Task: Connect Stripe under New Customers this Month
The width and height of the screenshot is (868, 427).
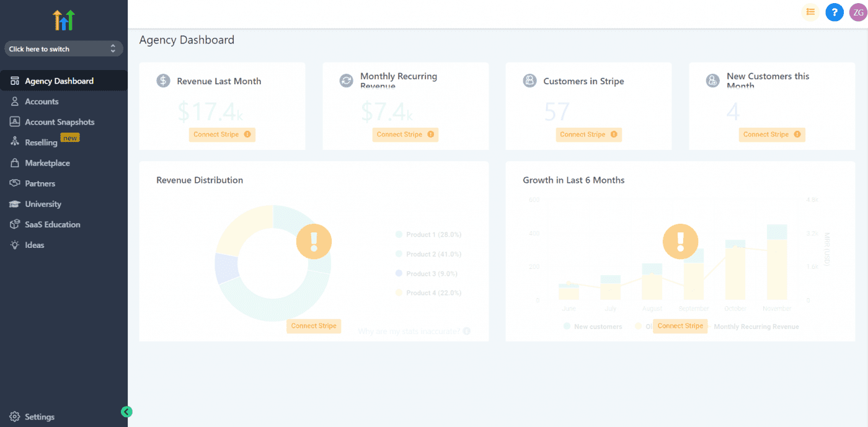Action: tap(772, 134)
